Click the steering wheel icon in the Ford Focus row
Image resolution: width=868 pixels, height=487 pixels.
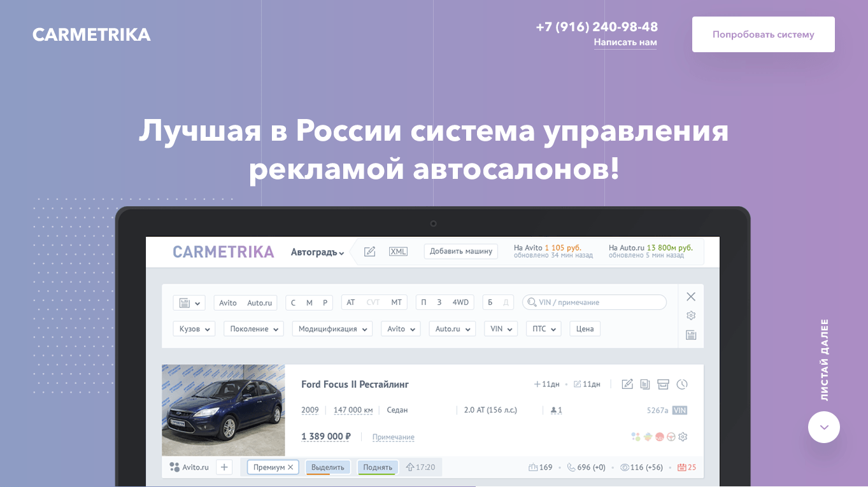coord(671,437)
